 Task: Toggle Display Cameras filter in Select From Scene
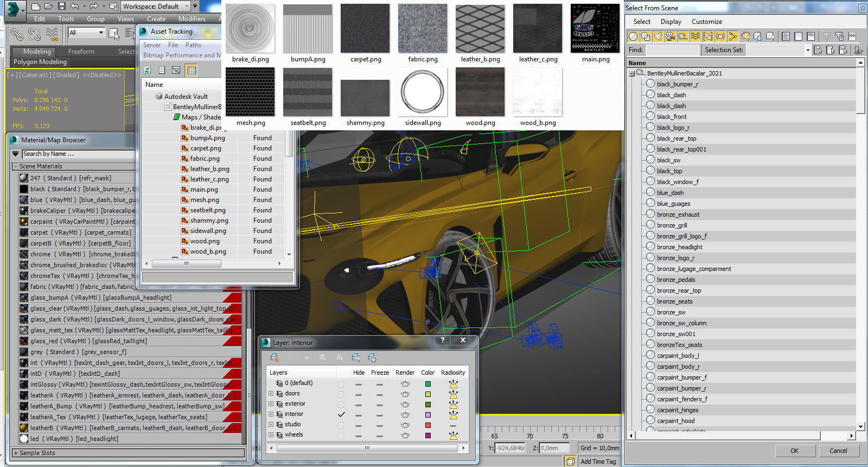click(x=671, y=36)
